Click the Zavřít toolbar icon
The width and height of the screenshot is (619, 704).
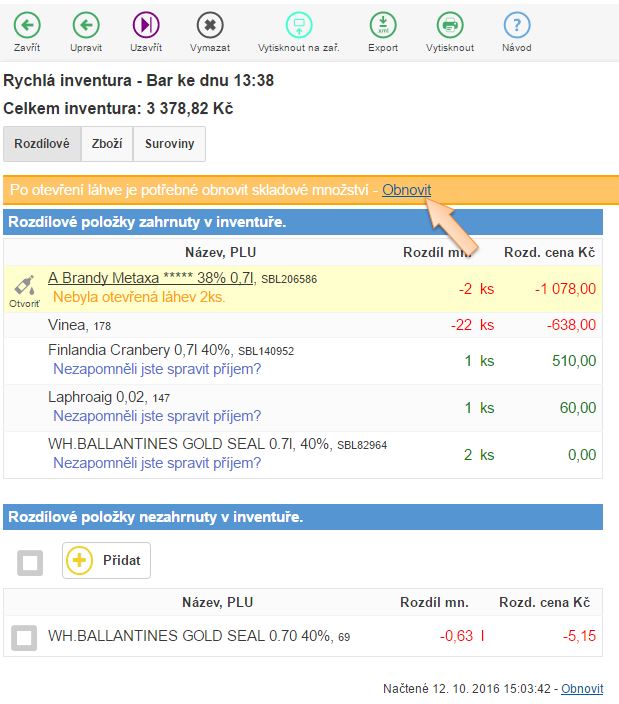27,26
